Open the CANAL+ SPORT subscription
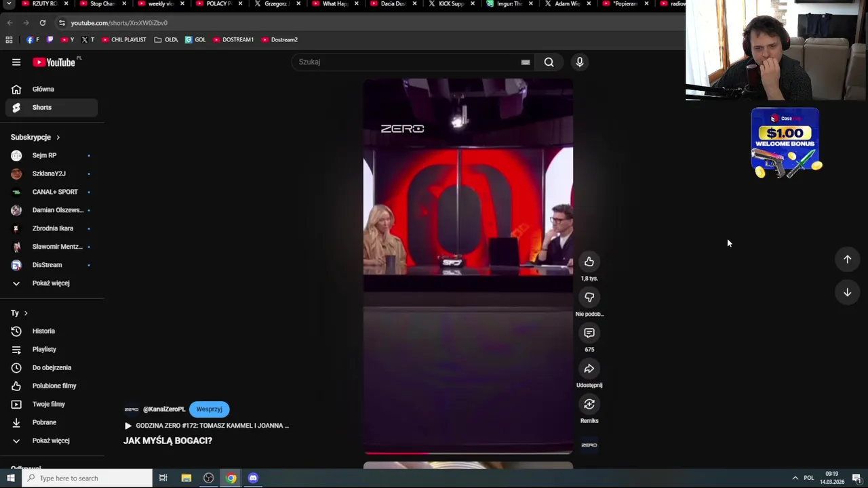 click(x=52, y=192)
